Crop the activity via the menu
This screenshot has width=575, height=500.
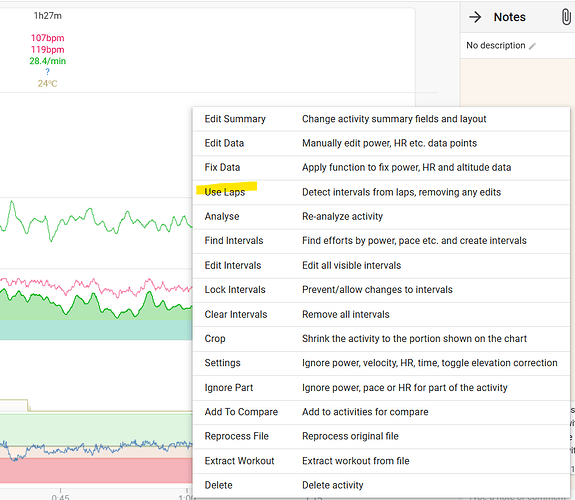click(381, 339)
